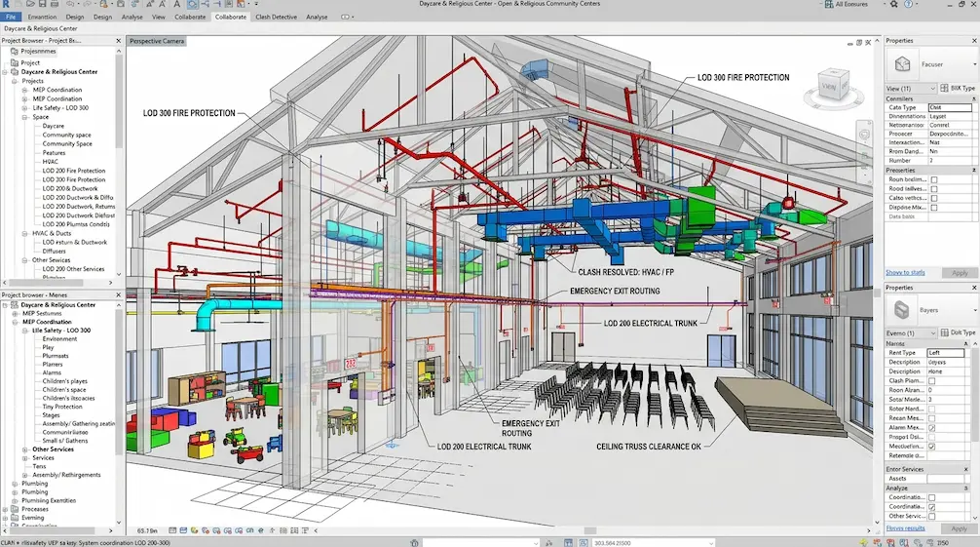The height and width of the screenshot is (547, 980).
Task: Toggle the Clash Plam checkbox
Action: [x=932, y=380]
